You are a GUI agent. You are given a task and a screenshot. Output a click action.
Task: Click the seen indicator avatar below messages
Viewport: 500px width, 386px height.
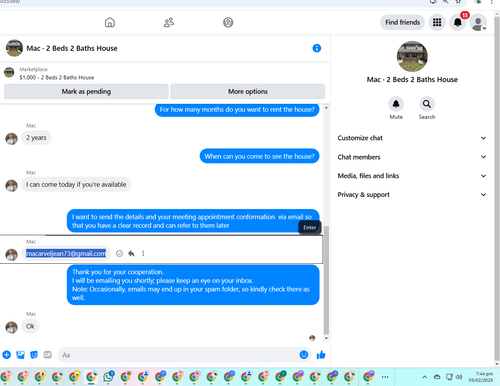(x=312, y=338)
